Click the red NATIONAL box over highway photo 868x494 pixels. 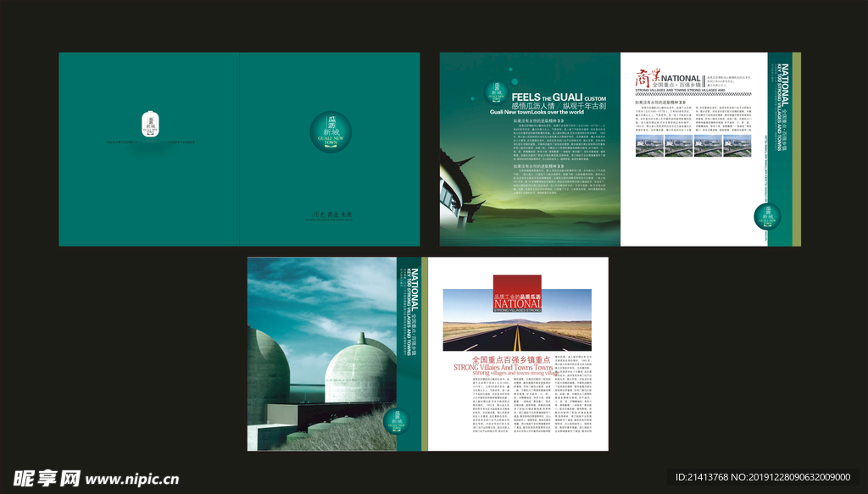coord(517,294)
